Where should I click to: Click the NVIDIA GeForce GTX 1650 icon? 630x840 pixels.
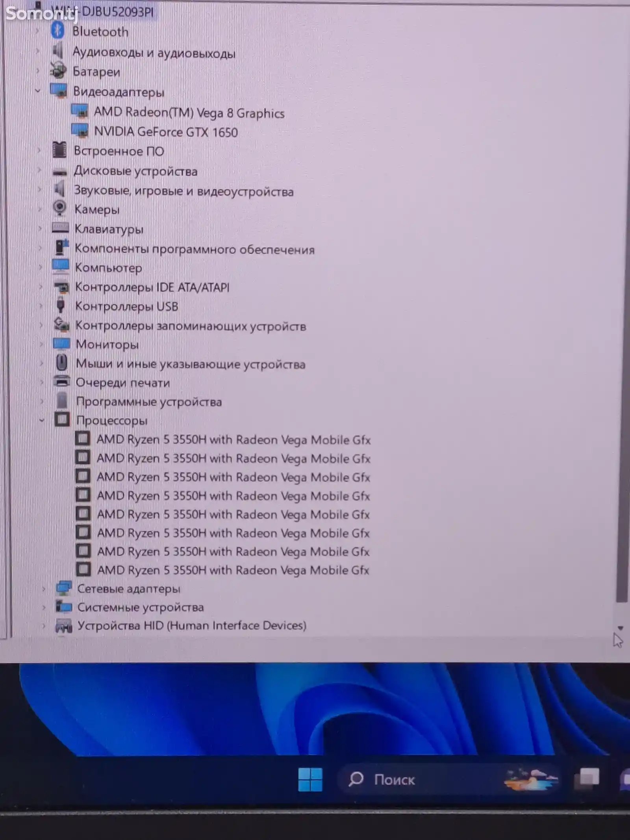80,131
